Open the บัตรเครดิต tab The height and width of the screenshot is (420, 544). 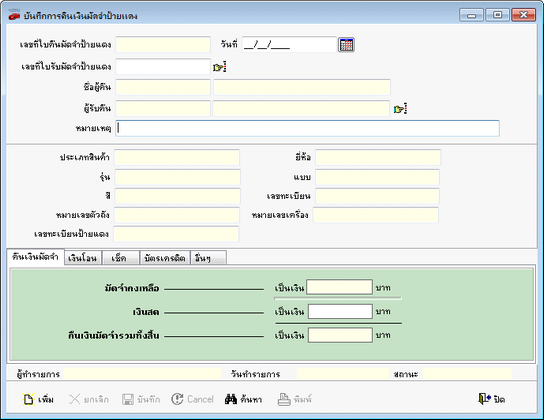(165, 258)
